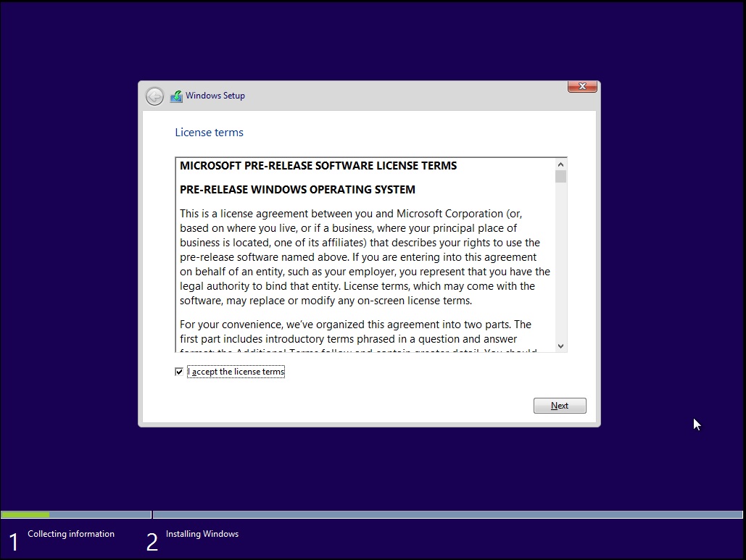The width and height of the screenshot is (746, 560).
Task: Click the Installing Windows progress bar segment
Action: 448,515
